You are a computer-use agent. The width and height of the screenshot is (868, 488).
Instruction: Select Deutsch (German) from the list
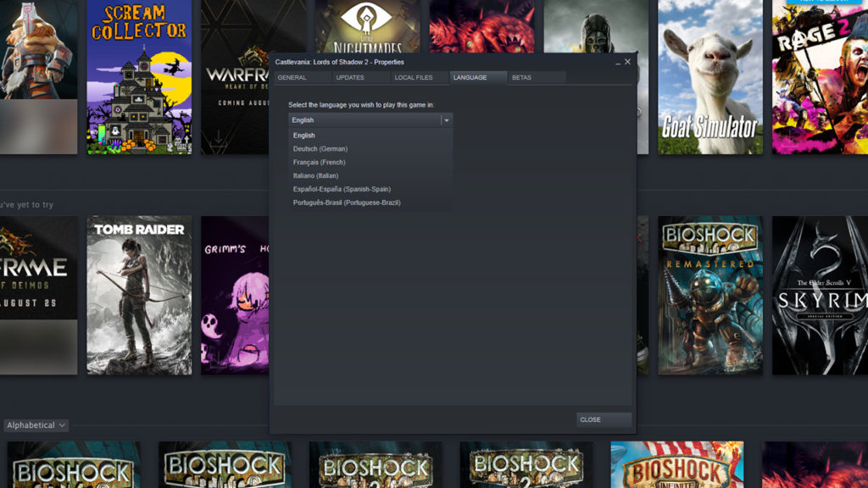[x=320, y=149]
